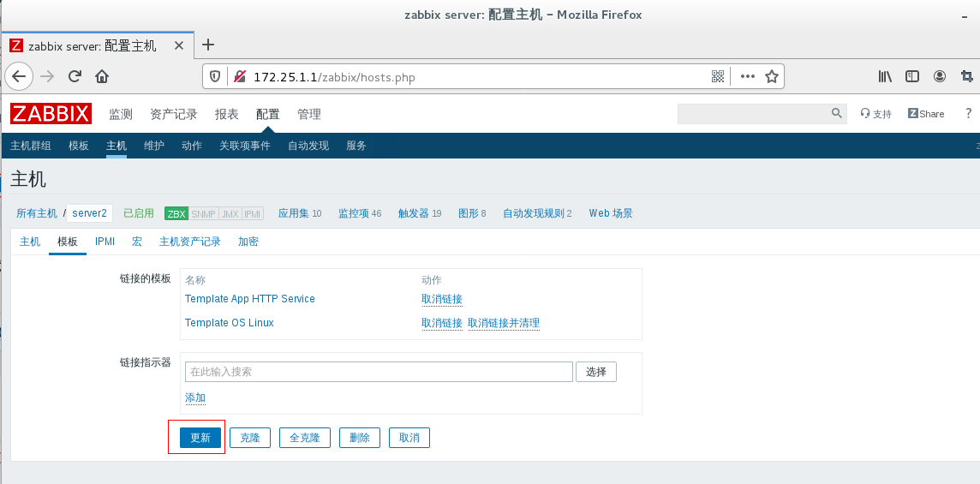Go to 自动发现 submenu

coord(308,146)
